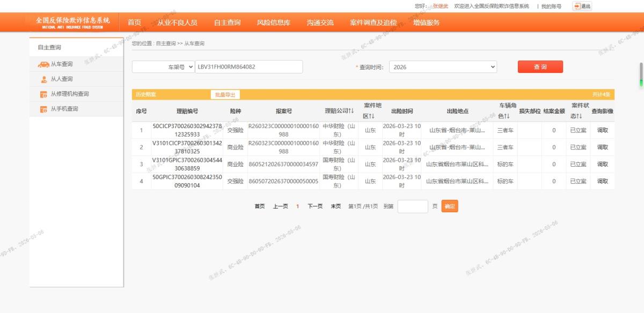Open the 首页 menu
The image size is (644, 313).
(134, 23)
